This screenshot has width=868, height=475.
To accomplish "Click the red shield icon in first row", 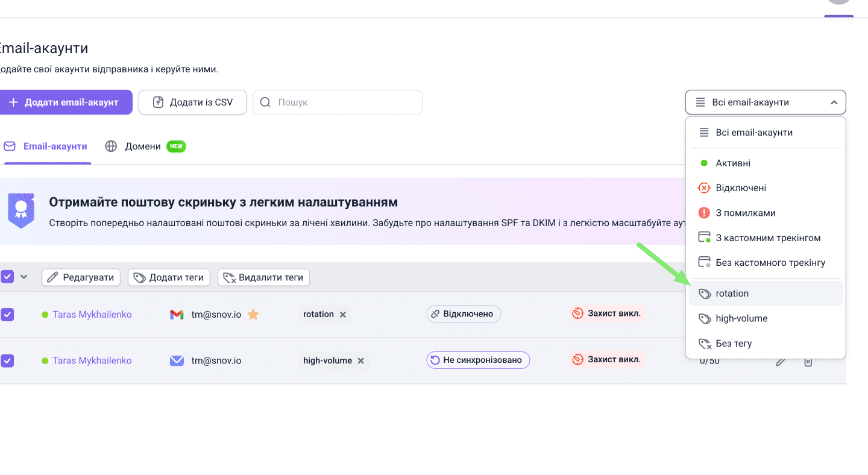I will [x=577, y=313].
